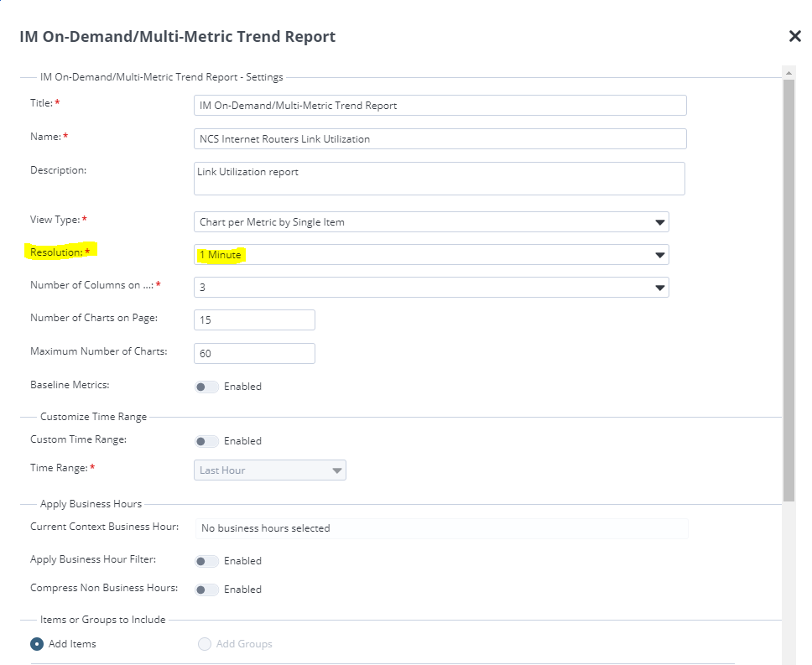Toggle the Baseline Metrics switch
Viewport: 812px width, 665px height.
point(206,387)
